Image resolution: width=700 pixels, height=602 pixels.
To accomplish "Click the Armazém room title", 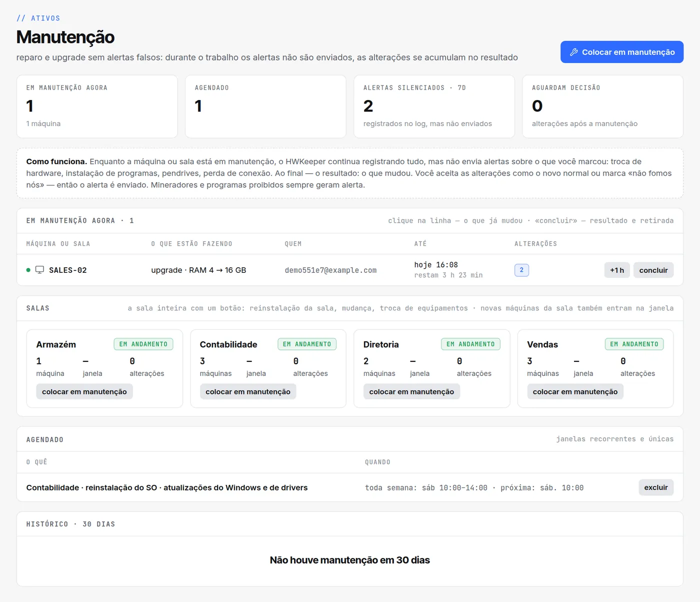I will click(56, 344).
